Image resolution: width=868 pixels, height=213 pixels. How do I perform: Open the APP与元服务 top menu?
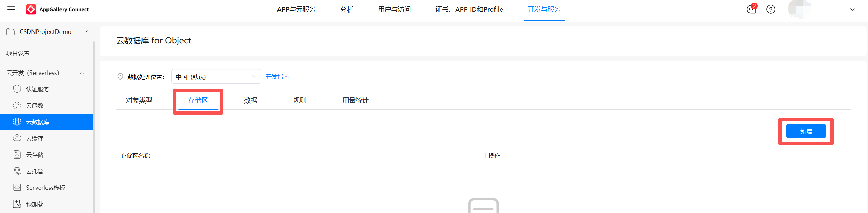(x=296, y=9)
